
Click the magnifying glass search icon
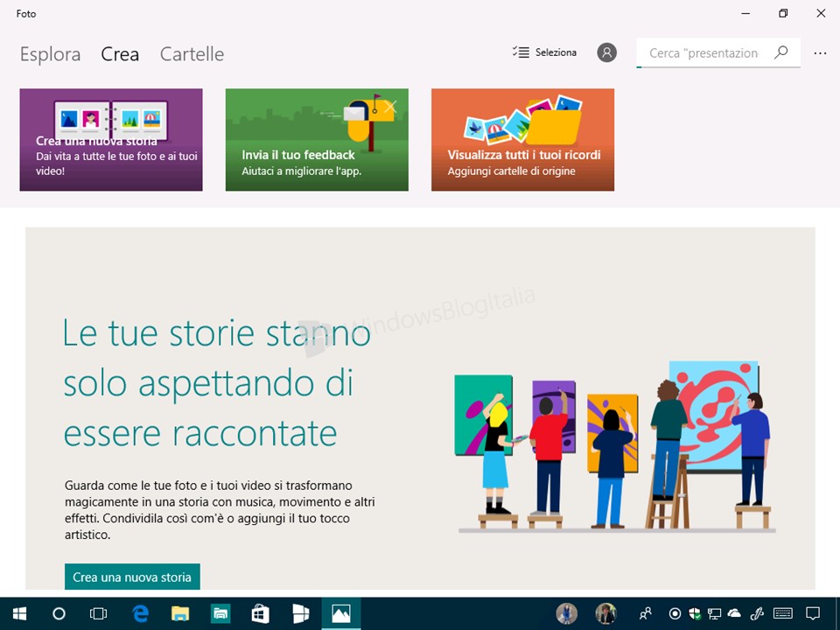(781, 52)
